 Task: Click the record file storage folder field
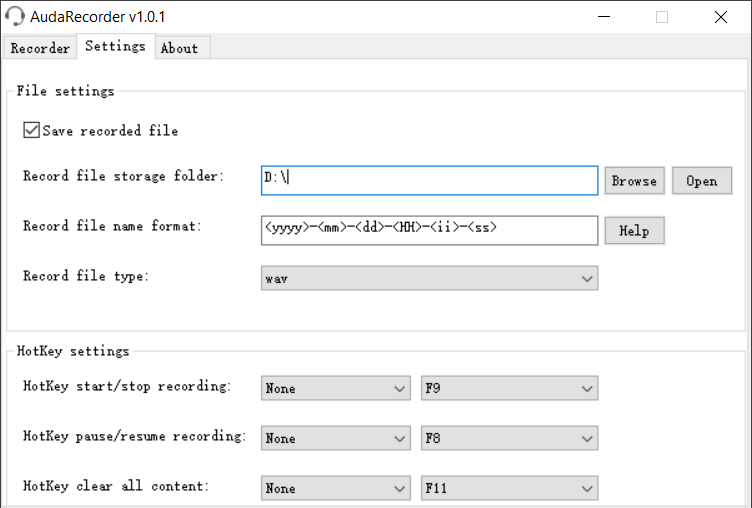[429, 180]
